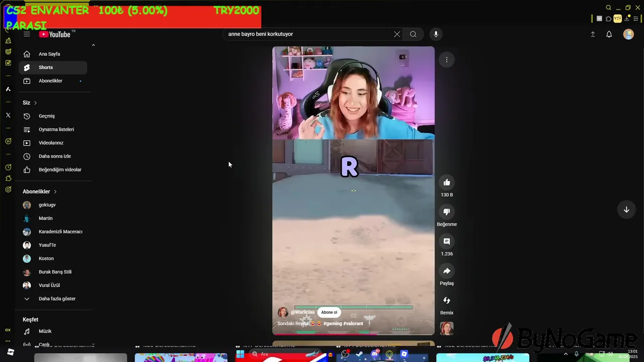Viewport: 644px width, 362px height.
Task: Open Abonelikler feed in sidebar
Action: (x=53, y=81)
